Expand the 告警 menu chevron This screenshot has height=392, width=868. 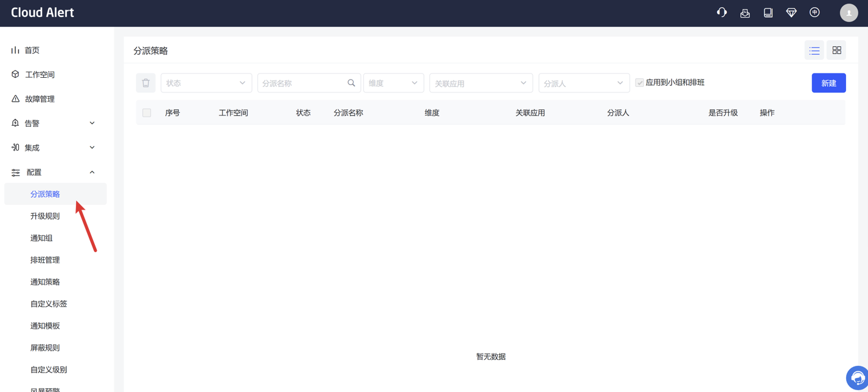[92, 123]
